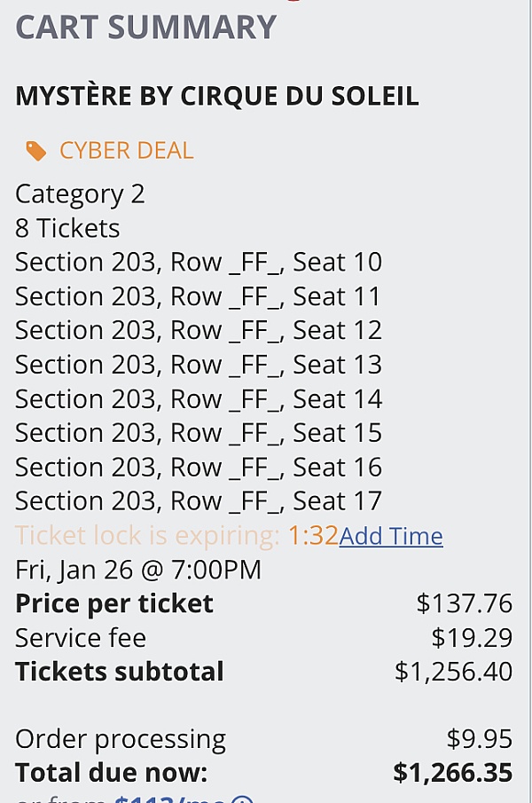Click the Add Time link
Image resolution: width=532 pixels, height=803 pixels.
click(x=391, y=536)
